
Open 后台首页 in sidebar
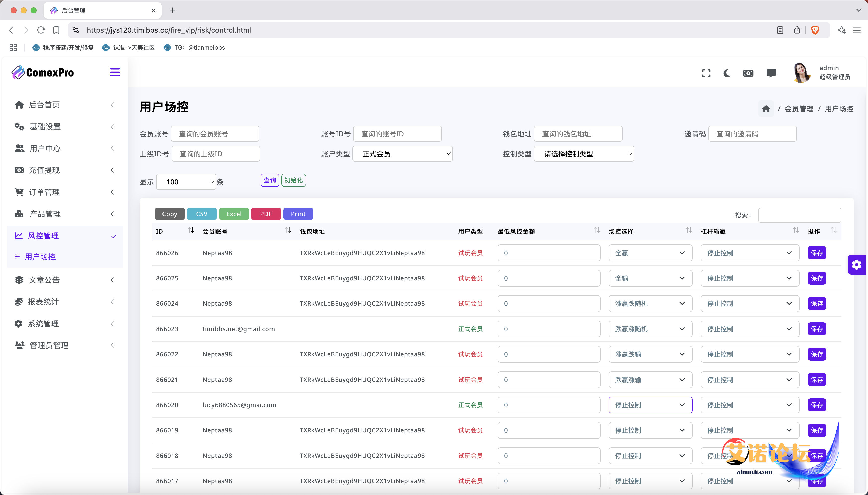click(65, 105)
